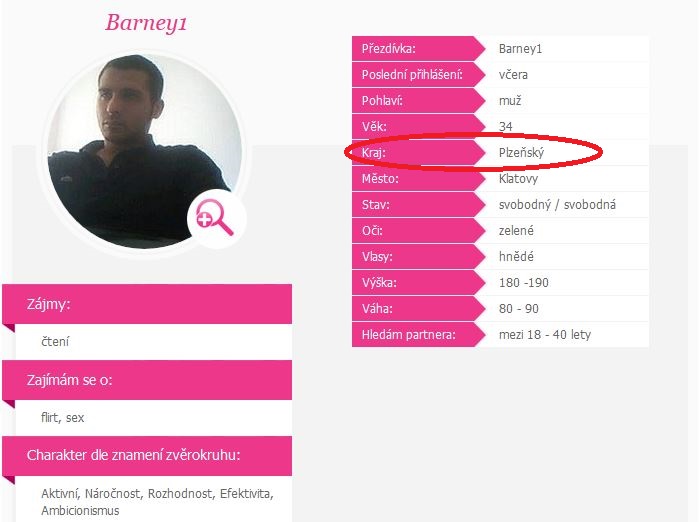
Task: Select the Město label row
Action: [x=418, y=179]
